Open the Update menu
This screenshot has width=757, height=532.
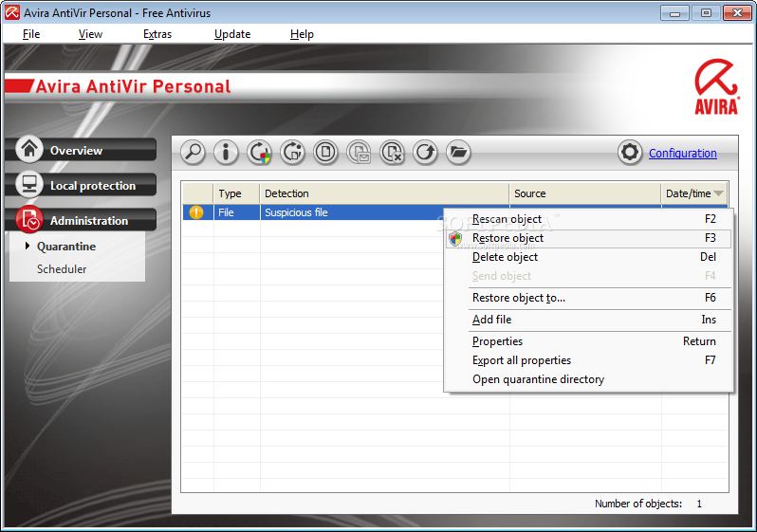coord(232,34)
